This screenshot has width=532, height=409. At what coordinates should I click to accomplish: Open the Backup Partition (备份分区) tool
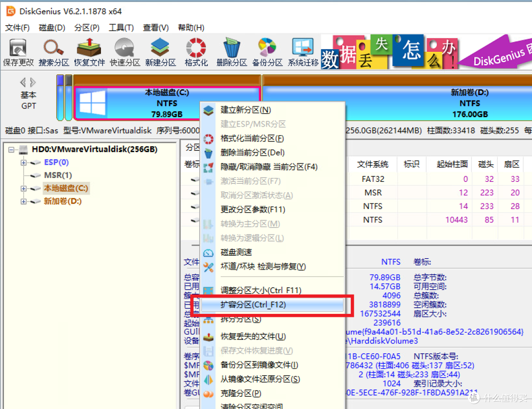267,53
